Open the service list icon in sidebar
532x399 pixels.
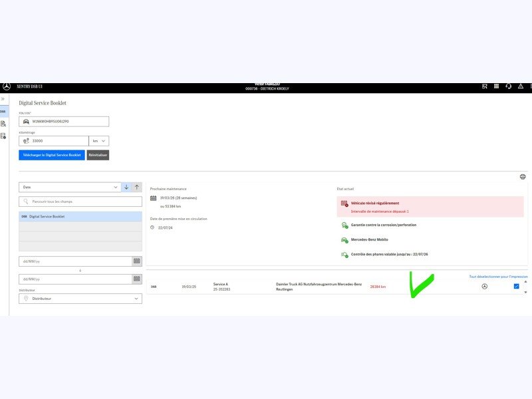tap(3, 136)
